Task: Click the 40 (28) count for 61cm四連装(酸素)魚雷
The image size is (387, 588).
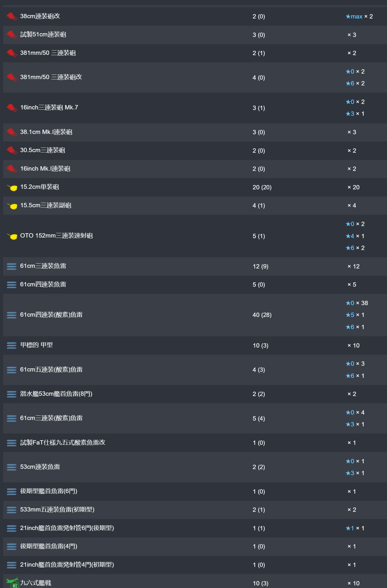Action: click(x=262, y=315)
